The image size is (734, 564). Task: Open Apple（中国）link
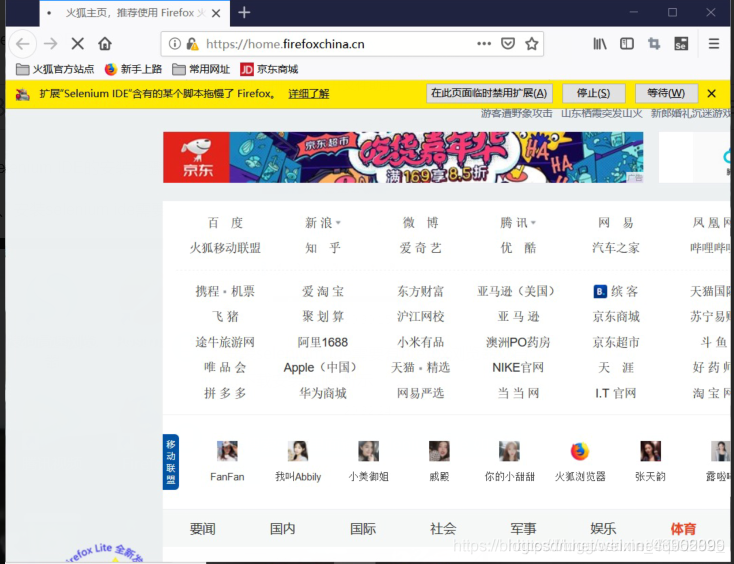coord(323,367)
